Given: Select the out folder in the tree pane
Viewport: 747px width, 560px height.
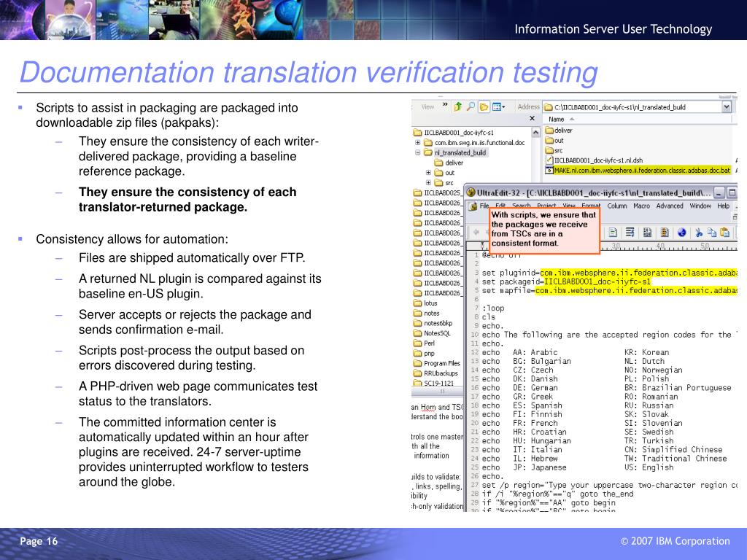Looking at the screenshot, I should point(444,172).
